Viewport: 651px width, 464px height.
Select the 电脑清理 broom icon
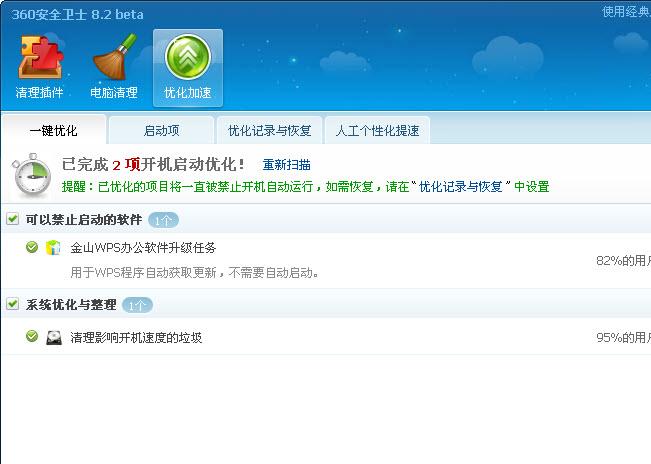pyautogui.click(x=114, y=57)
